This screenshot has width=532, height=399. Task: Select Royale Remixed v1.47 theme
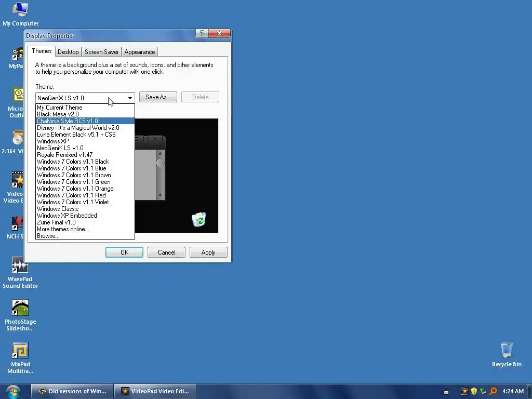tap(85, 155)
